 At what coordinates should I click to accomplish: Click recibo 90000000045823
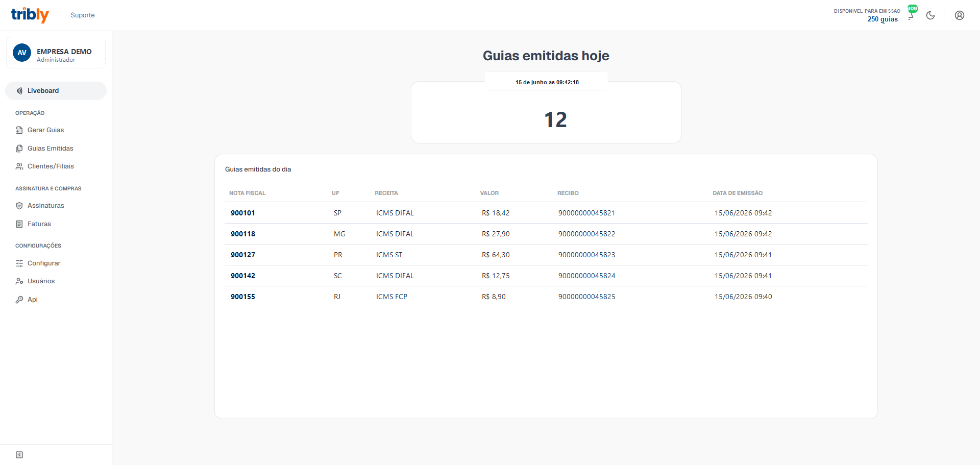[x=586, y=255]
